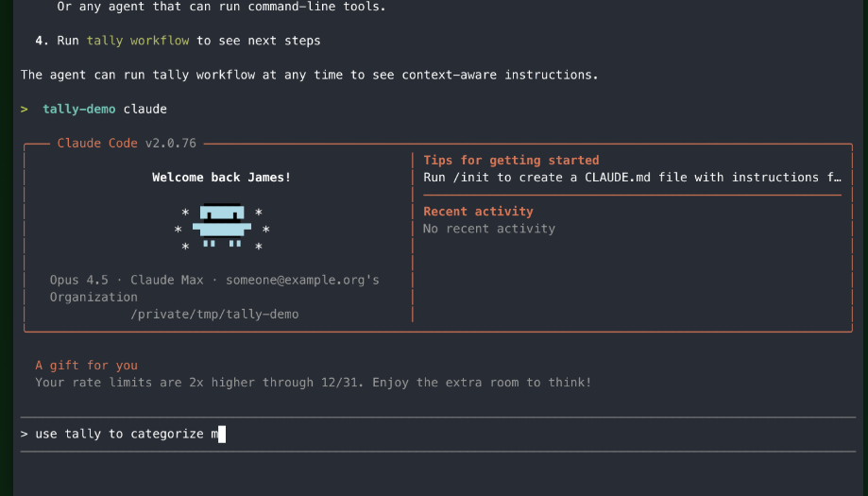
Task: Click the "Claude Max" plan label
Action: tap(166, 280)
